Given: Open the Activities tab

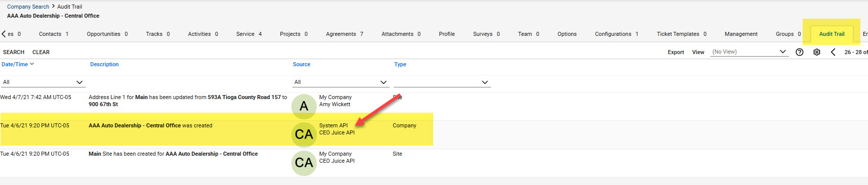Looking at the screenshot, I should click(x=203, y=34).
